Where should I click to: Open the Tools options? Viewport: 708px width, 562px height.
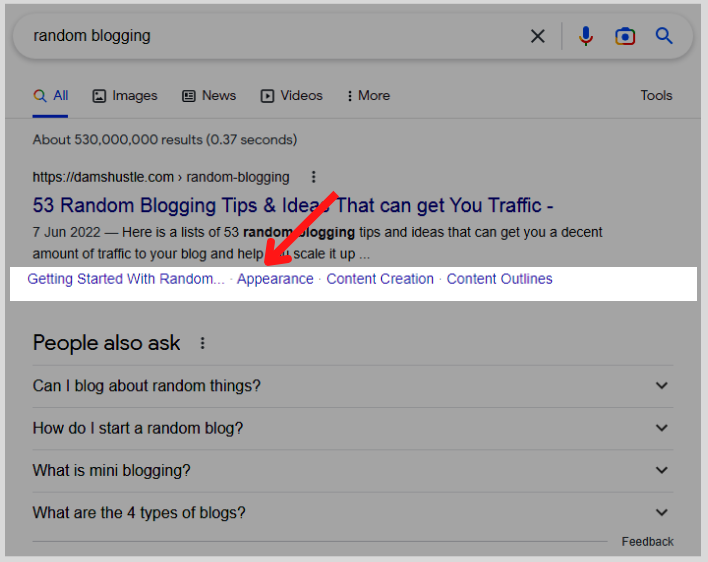tap(657, 96)
